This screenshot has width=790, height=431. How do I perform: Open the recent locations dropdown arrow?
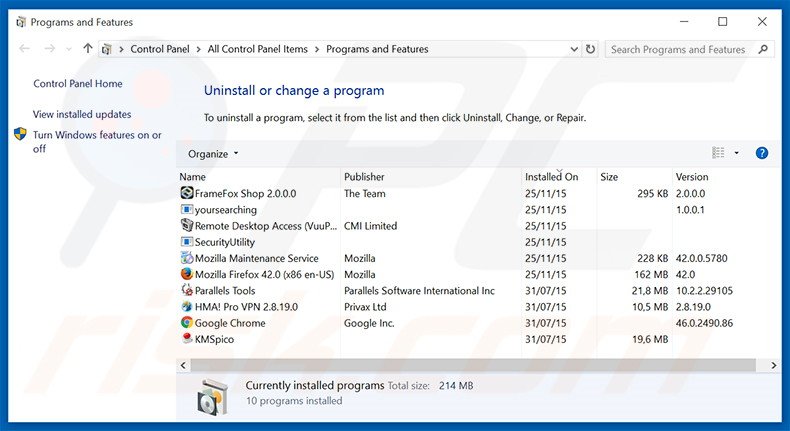pyautogui.click(x=69, y=49)
